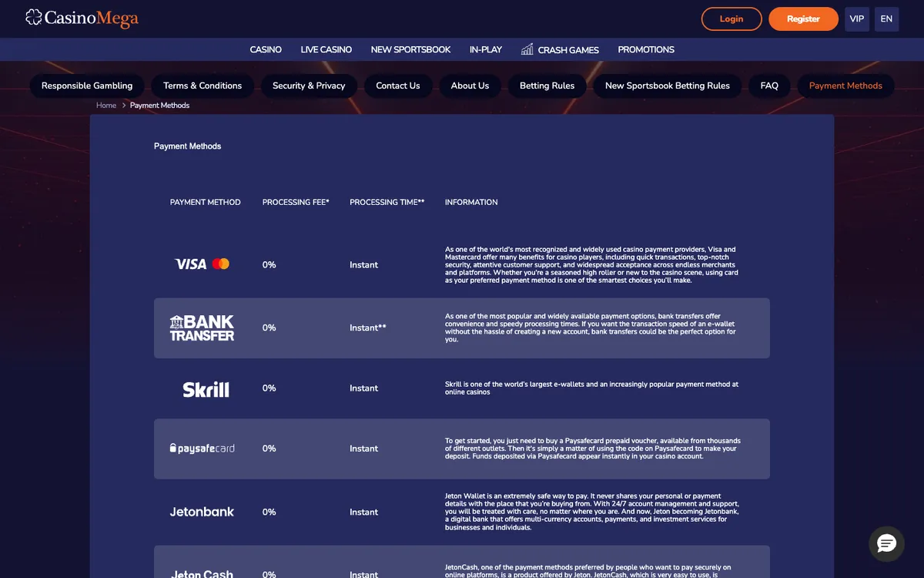Click Instant** in Bank Transfer row

point(368,328)
